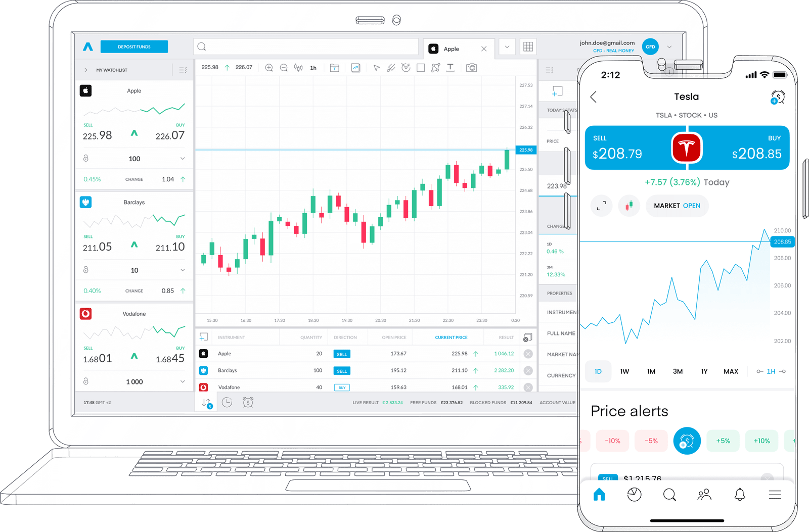
Task: Open the phone notifications bell
Action: (x=740, y=494)
